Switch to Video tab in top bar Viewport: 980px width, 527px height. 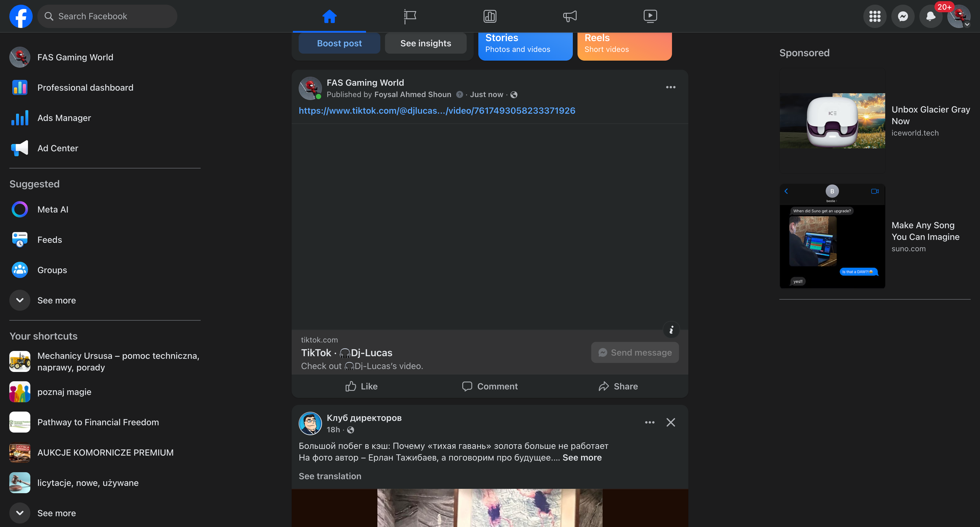[650, 16]
